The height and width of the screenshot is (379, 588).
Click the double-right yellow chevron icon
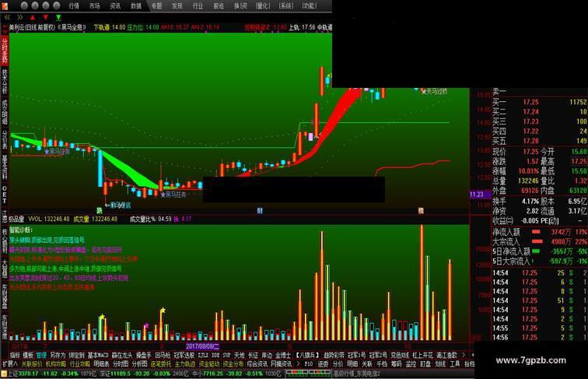coord(20,17)
